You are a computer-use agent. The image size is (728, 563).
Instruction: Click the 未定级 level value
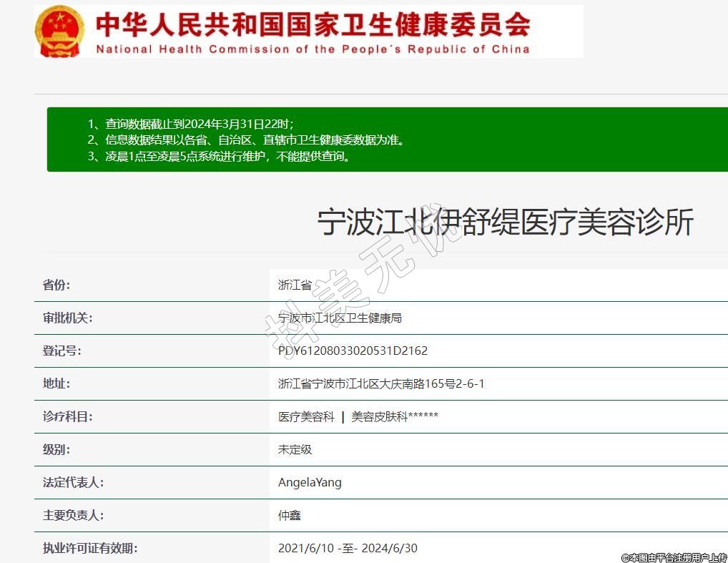point(295,449)
